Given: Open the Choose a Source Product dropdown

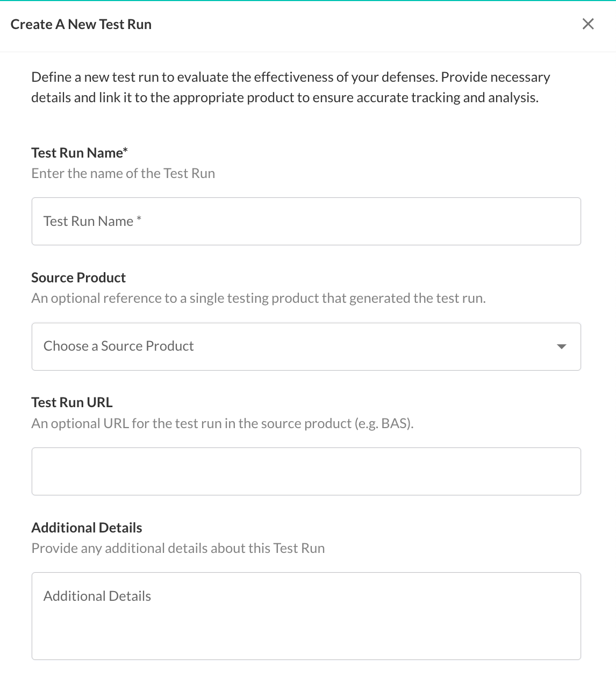Looking at the screenshot, I should point(306,346).
